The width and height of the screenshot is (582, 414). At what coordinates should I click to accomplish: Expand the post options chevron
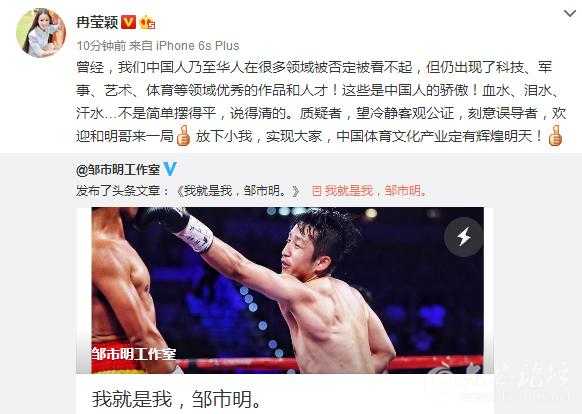(x=570, y=14)
